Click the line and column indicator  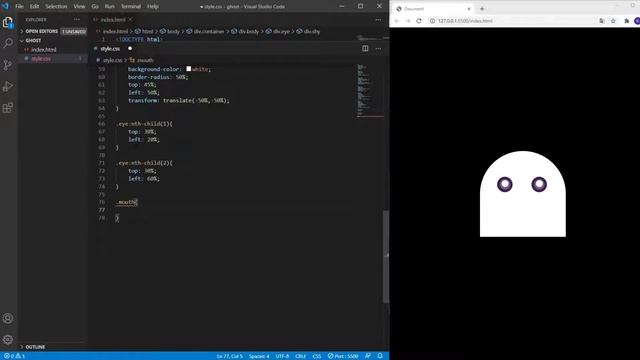[230, 356]
